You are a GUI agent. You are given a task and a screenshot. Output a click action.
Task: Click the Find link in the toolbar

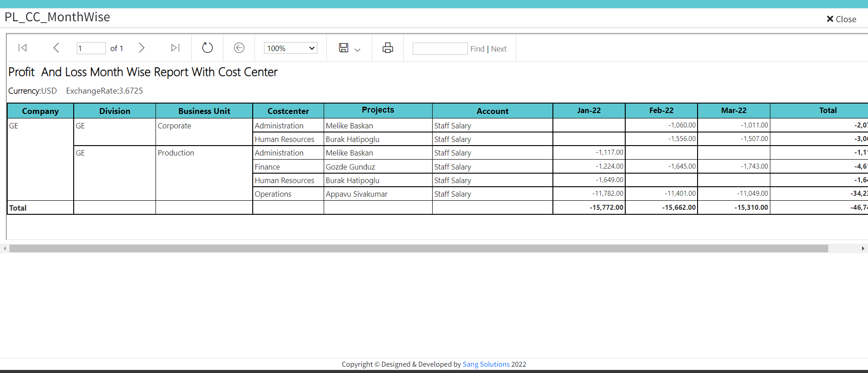[477, 49]
